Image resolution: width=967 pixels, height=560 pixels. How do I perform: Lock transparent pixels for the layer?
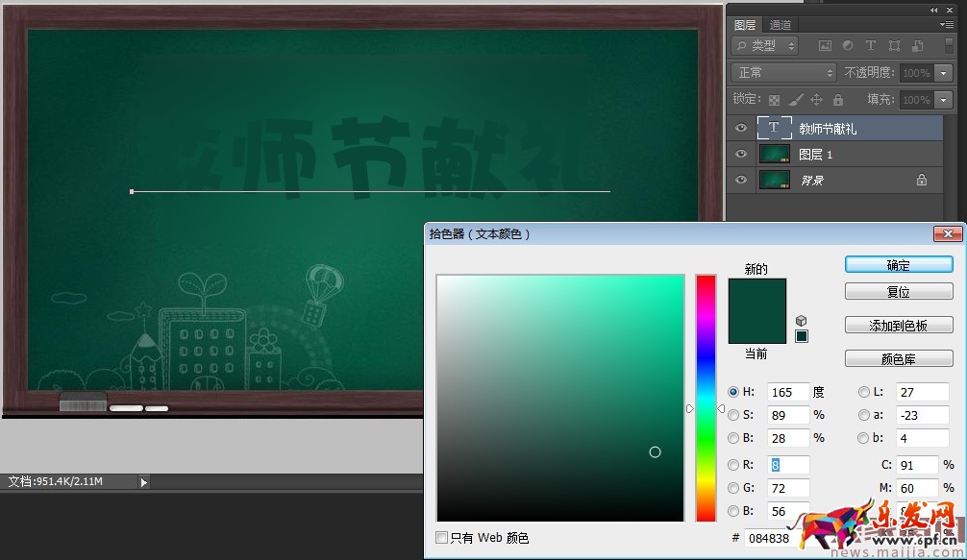click(773, 100)
